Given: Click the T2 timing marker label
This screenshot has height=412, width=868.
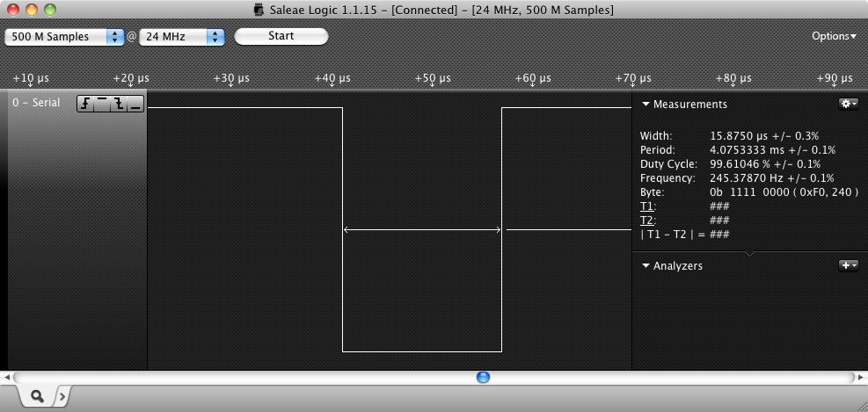Looking at the screenshot, I should click(647, 220).
